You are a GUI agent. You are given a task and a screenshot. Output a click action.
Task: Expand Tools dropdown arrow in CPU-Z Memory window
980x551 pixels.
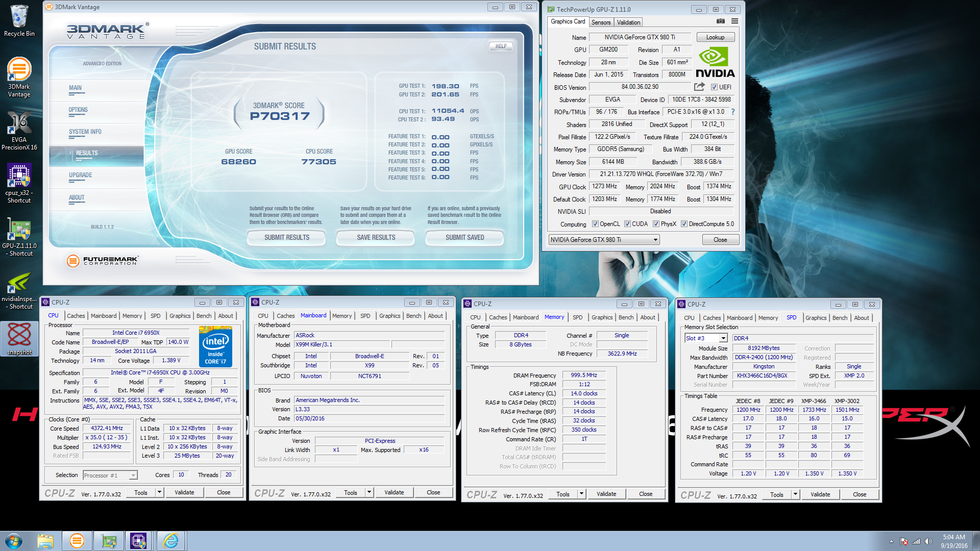(581, 494)
